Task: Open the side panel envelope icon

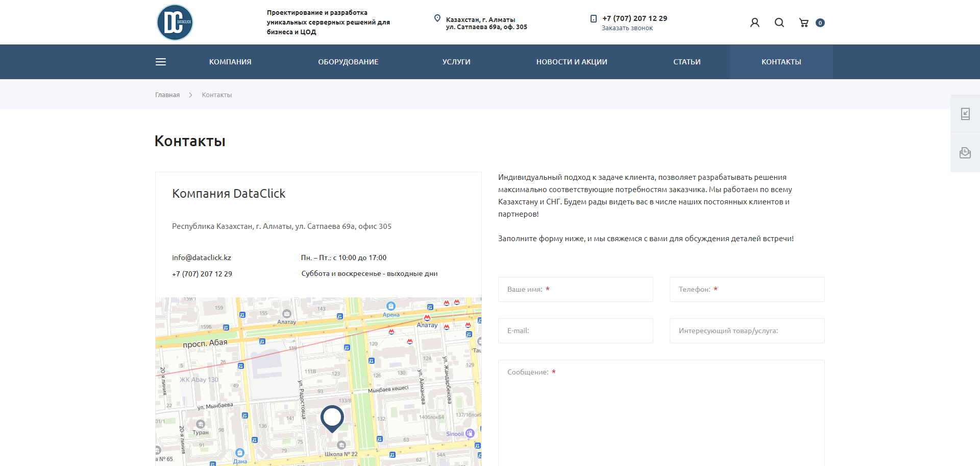Action: click(965, 153)
